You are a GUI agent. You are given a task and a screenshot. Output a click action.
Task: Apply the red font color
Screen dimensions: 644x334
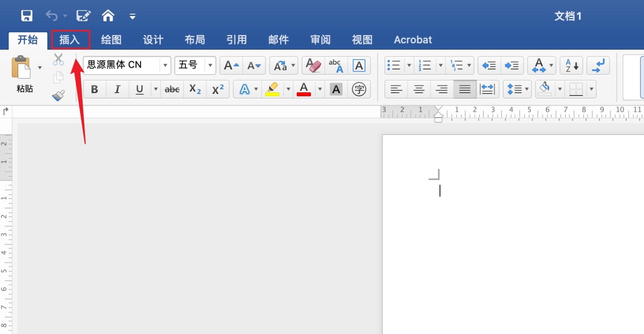pyautogui.click(x=304, y=89)
